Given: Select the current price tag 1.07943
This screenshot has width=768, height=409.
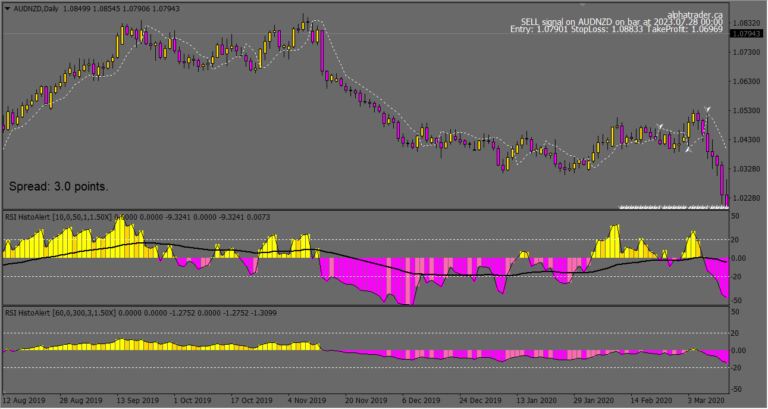Looking at the screenshot, I should (746, 34).
